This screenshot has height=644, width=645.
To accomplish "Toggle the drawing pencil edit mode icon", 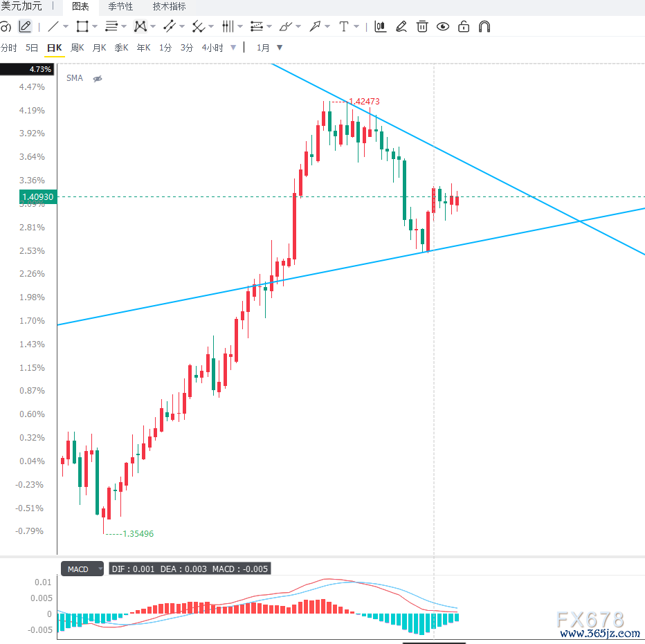I will click(25, 27).
